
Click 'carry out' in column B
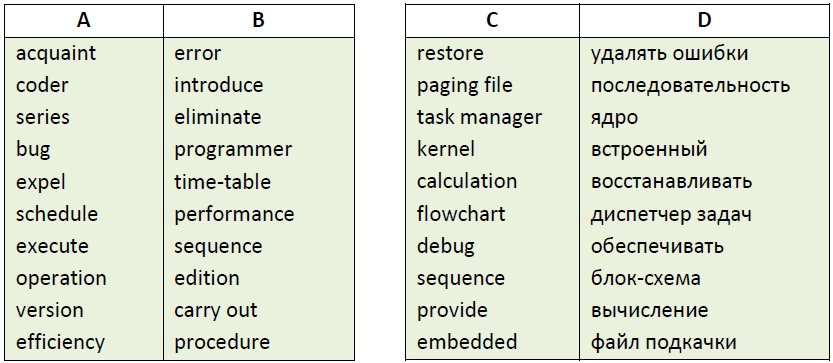coord(216,311)
